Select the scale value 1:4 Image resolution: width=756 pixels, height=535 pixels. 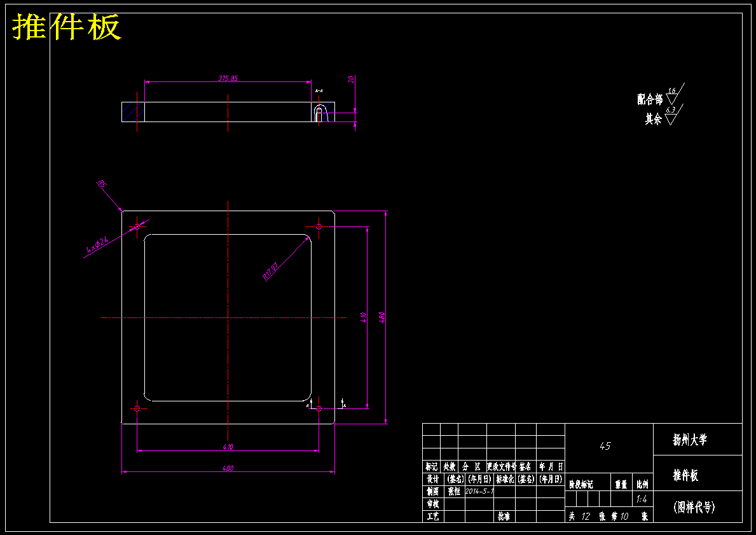[x=642, y=499]
